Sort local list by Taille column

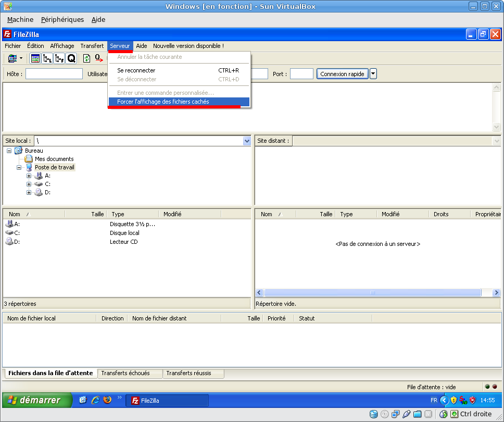86,214
